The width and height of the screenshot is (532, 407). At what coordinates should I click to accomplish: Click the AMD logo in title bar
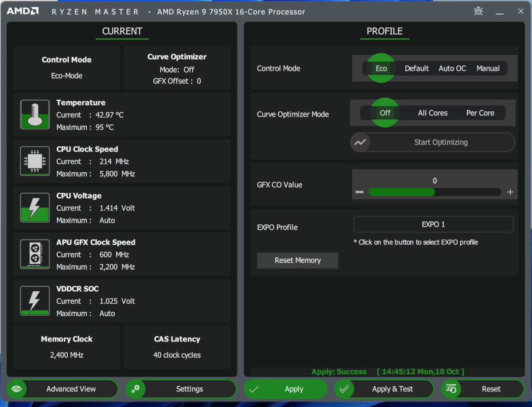click(x=23, y=12)
